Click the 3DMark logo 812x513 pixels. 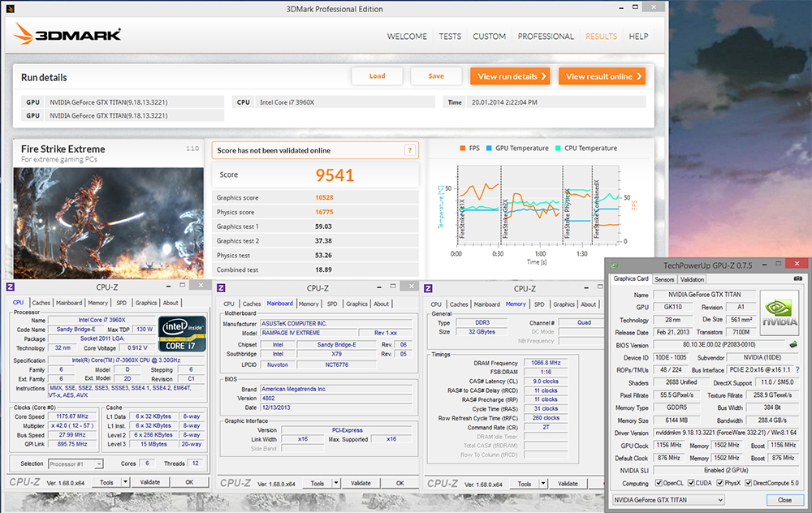(67, 33)
